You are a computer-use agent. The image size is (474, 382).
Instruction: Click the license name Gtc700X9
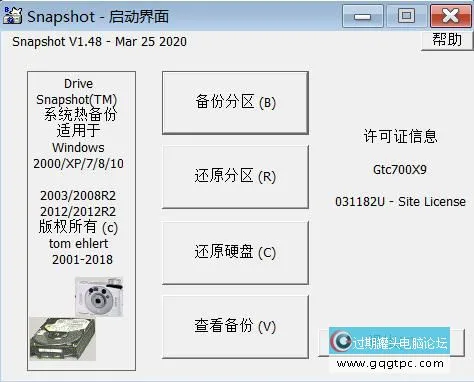point(400,170)
